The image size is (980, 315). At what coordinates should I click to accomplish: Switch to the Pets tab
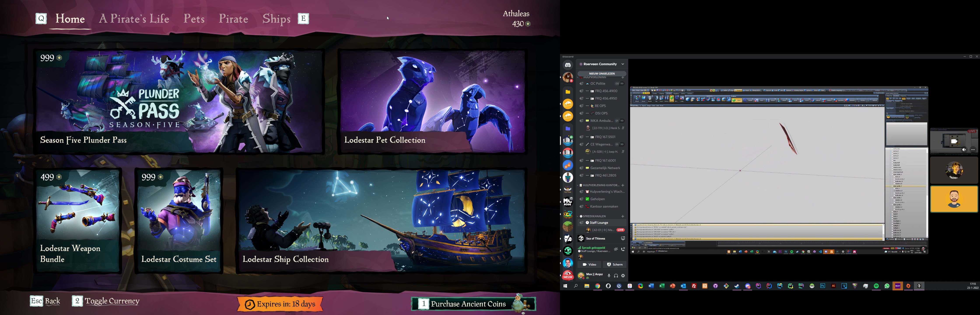coord(194,19)
